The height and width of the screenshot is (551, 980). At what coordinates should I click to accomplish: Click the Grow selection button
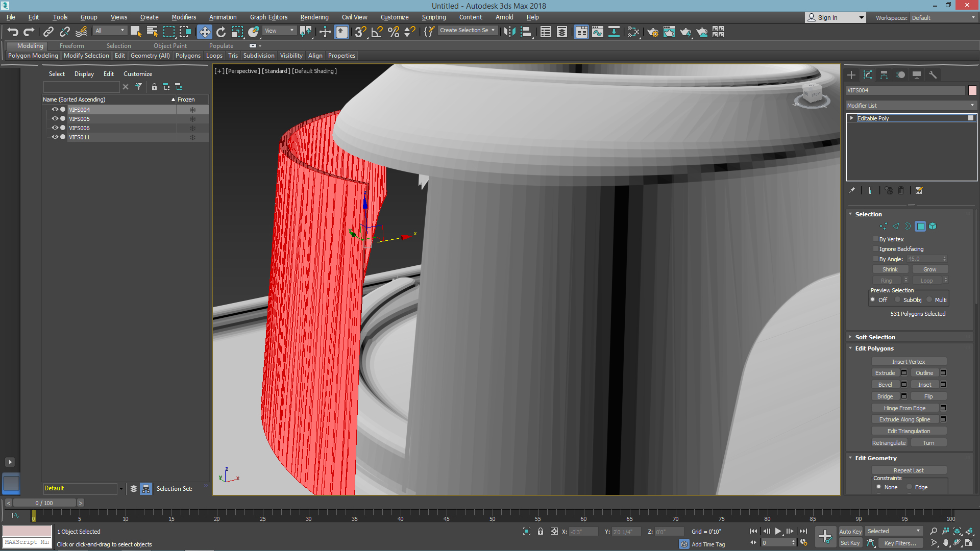(929, 269)
